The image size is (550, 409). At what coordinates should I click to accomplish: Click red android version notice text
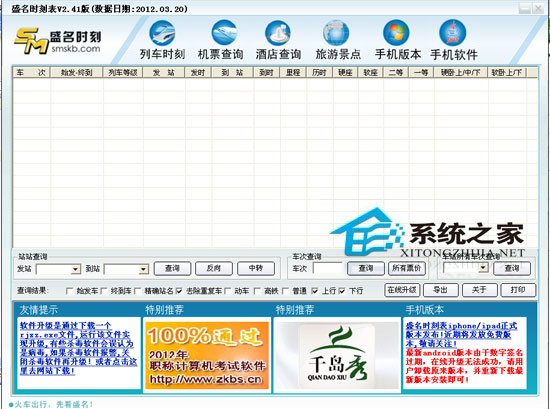tap(464, 366)
